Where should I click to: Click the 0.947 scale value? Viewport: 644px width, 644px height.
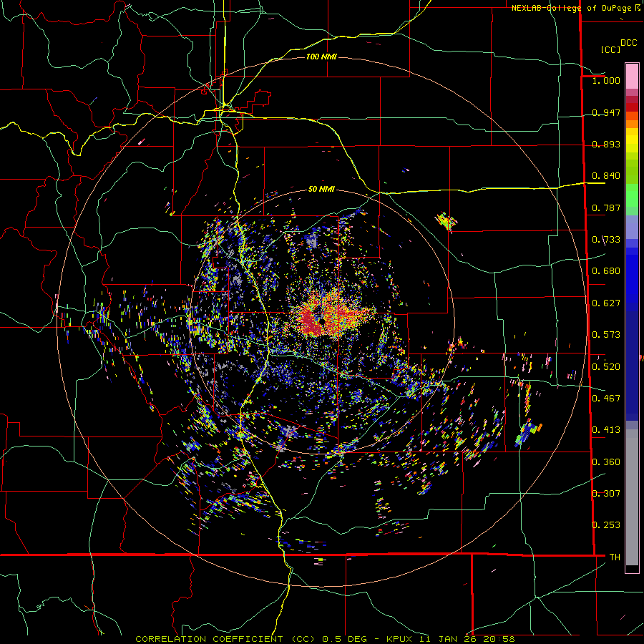606,112
